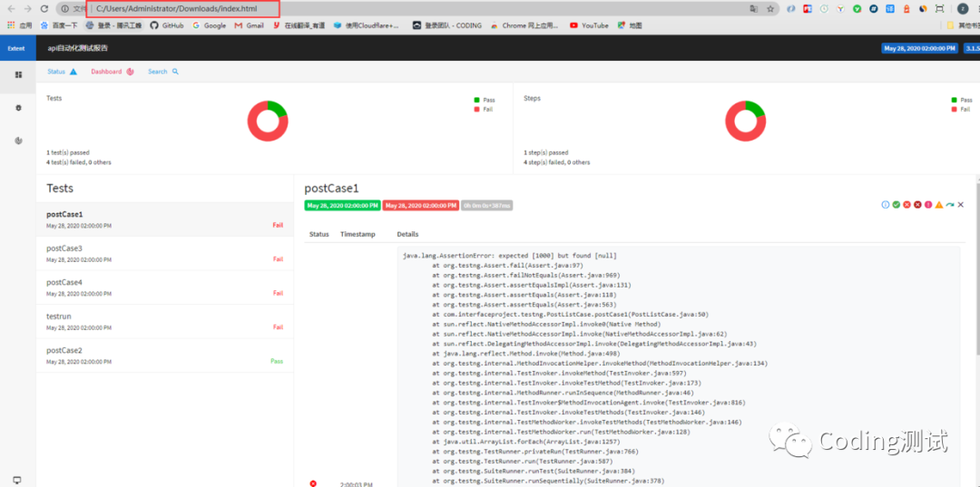Filter steps by info status icon
Screen dimensions: 980x487
885,205
